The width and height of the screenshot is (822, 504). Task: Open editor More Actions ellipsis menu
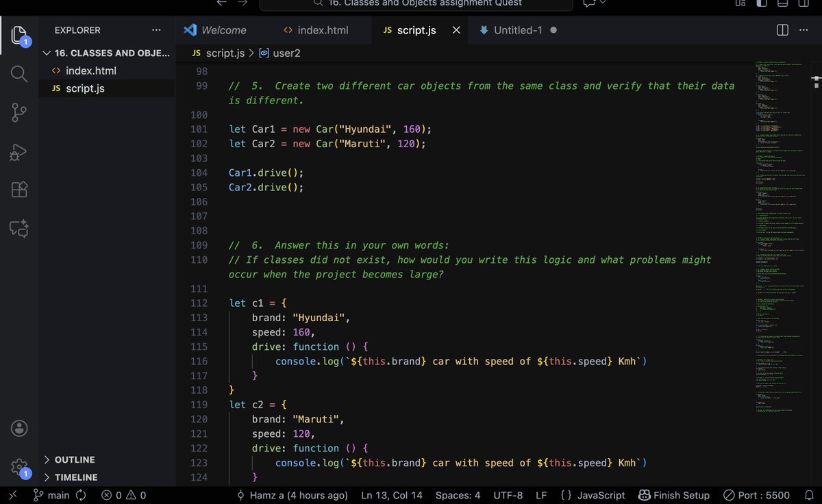click(804, 30)
